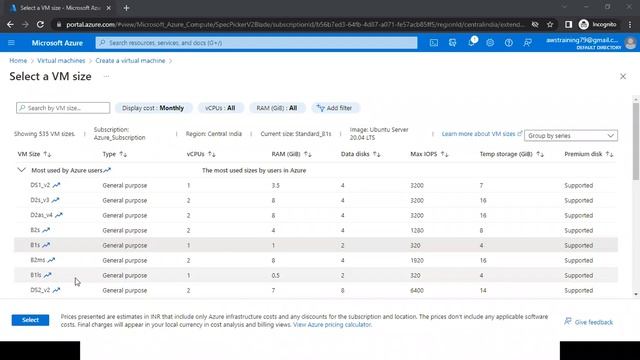Click the account avatar picture
Viewport: 640px width, 360px height.
631,43
